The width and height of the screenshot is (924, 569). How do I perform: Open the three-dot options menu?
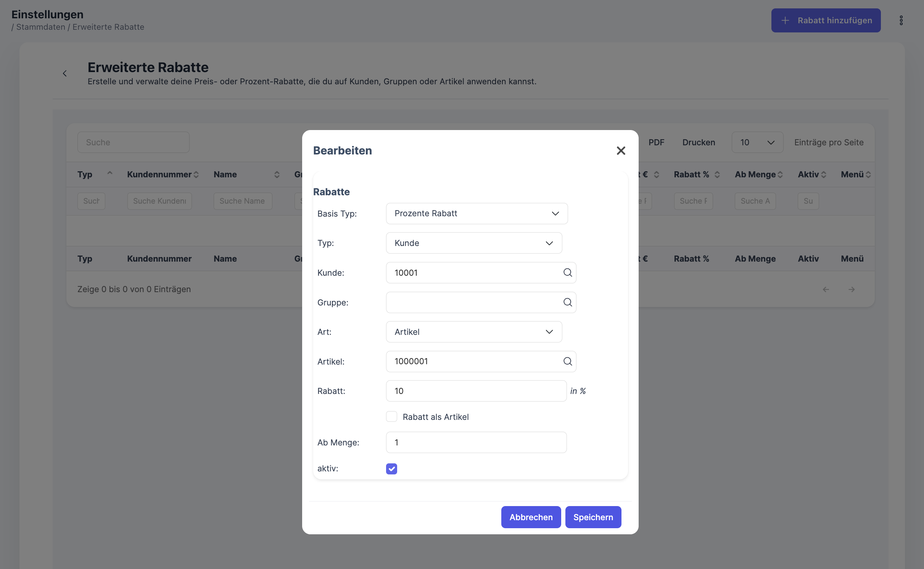tap(901, 21)
